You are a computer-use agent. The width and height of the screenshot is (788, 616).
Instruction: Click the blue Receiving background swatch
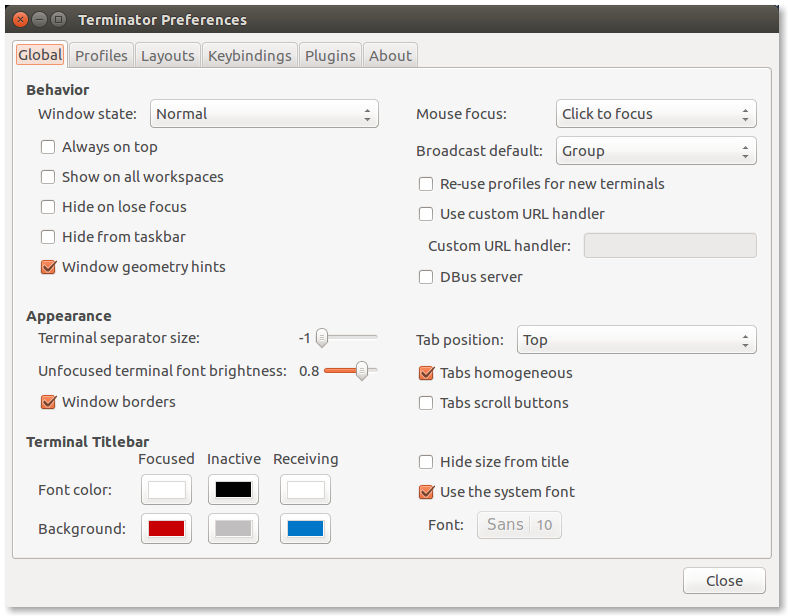(x=305, y=529)
